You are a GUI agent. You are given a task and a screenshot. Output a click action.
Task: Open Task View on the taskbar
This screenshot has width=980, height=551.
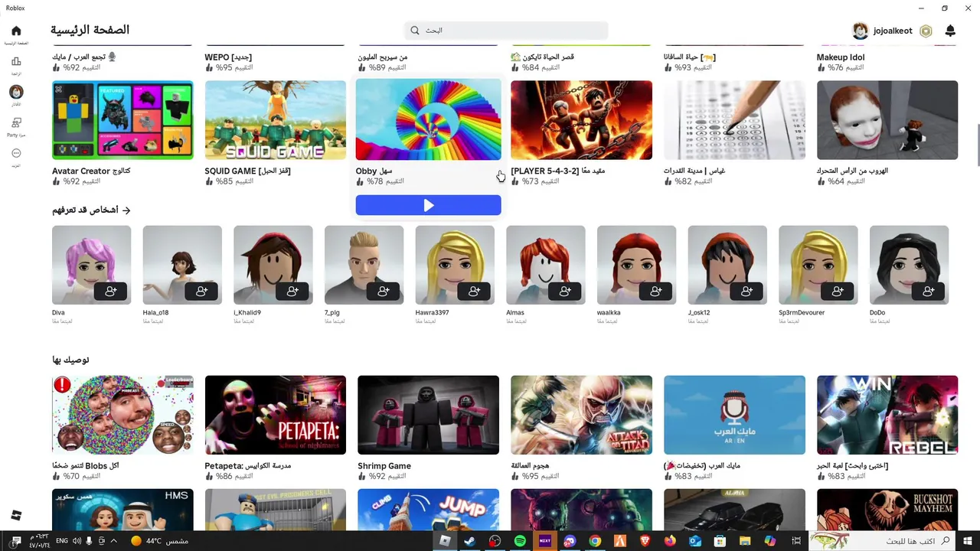(x=797, y=541)
